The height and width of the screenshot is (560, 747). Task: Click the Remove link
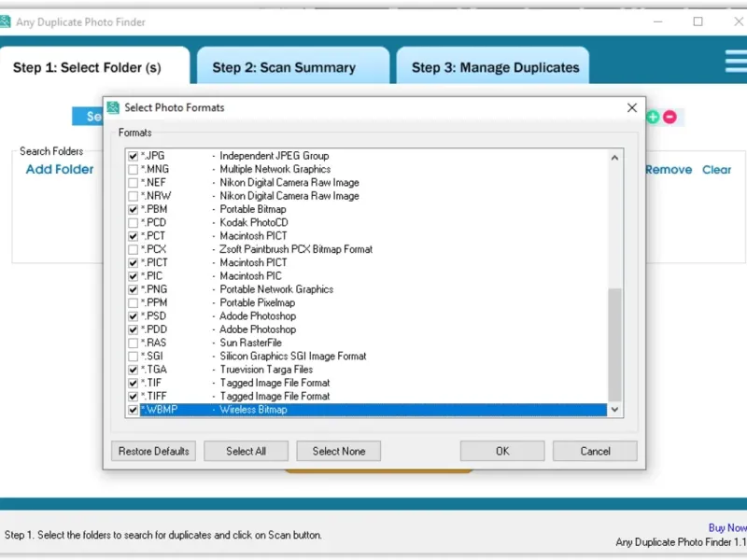(x=669, y=170)
